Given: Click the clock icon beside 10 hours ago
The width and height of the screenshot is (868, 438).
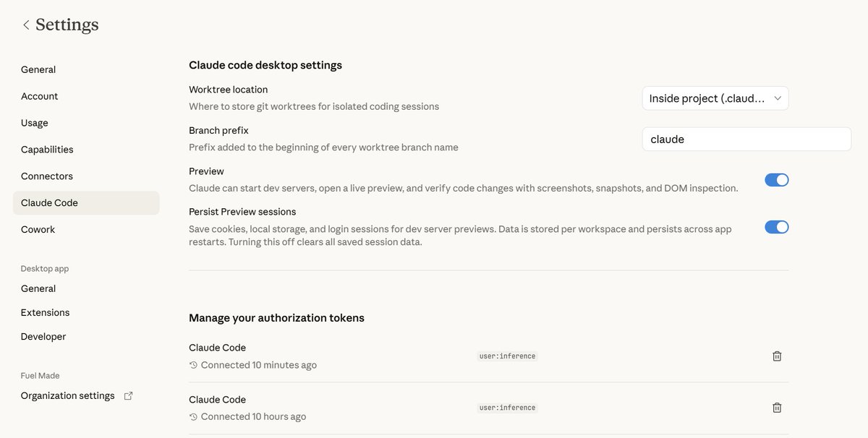Looking at the screenshot, I should 193,417.
